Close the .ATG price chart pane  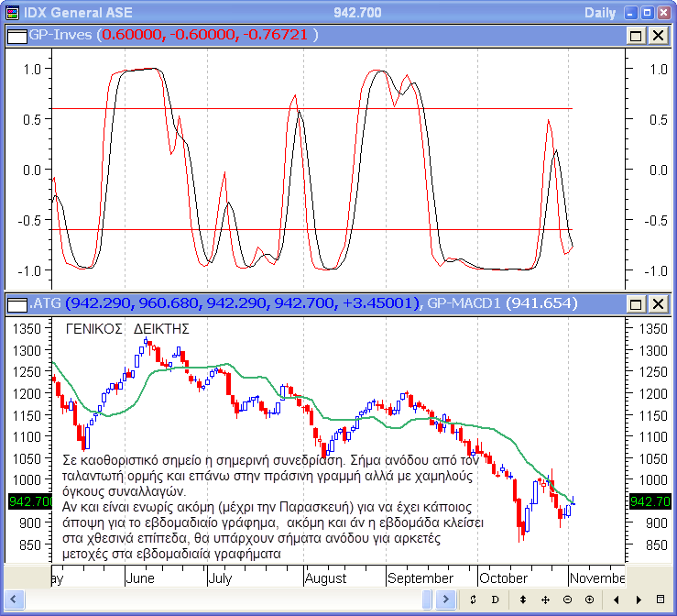(658, 303)
